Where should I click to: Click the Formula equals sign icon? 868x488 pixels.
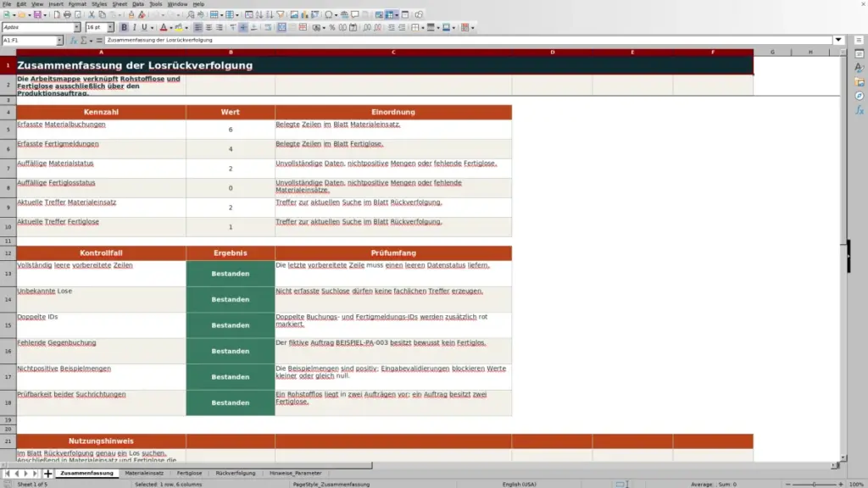[x=99, y=41]
